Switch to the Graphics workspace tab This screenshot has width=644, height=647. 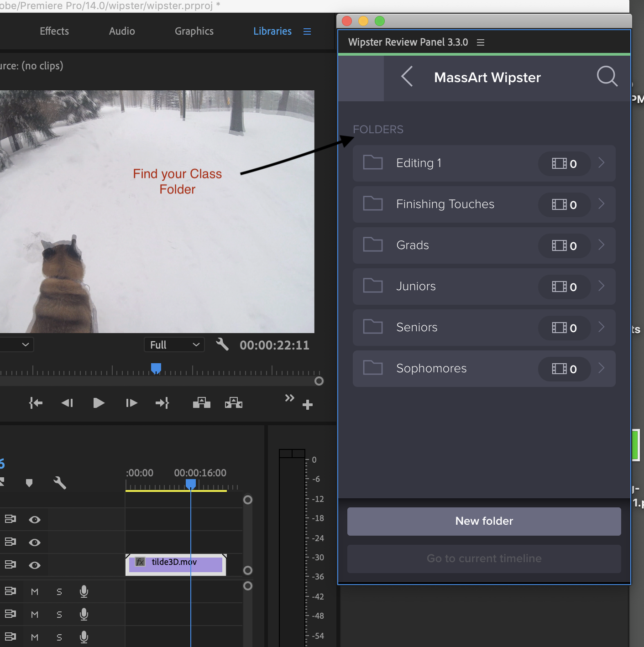194,31
